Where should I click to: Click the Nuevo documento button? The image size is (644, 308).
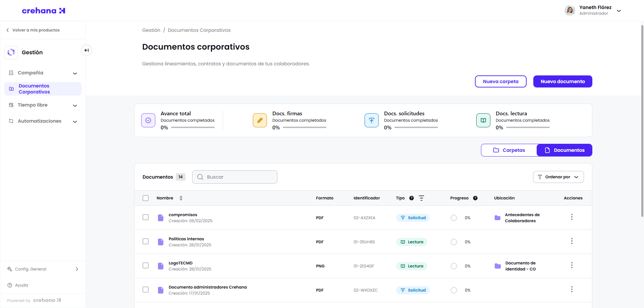tap(563, 81)
